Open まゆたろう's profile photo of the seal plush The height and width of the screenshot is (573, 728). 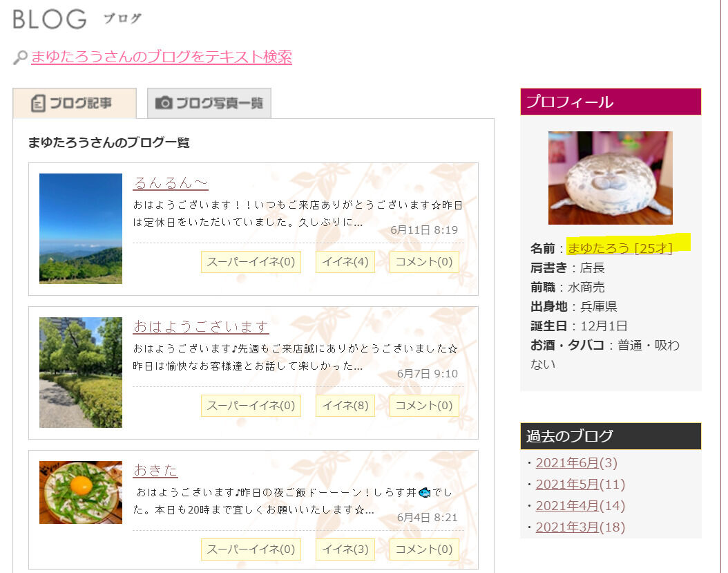coord(610,178)
